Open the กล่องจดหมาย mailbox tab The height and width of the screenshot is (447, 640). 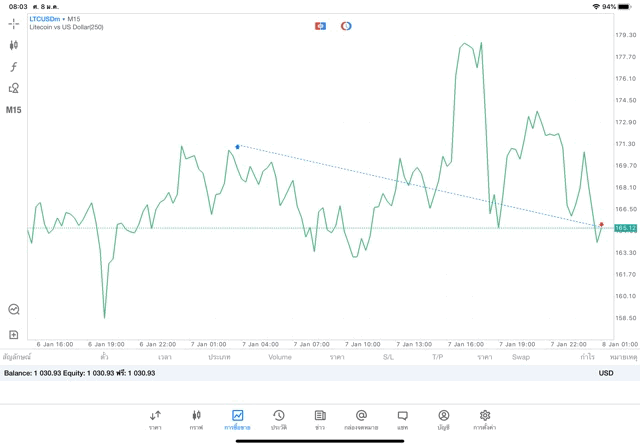click(x=361, y=419)
